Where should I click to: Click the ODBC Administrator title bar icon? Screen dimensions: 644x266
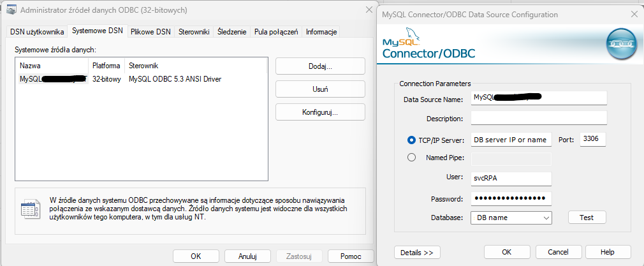[x=11, y=10]
